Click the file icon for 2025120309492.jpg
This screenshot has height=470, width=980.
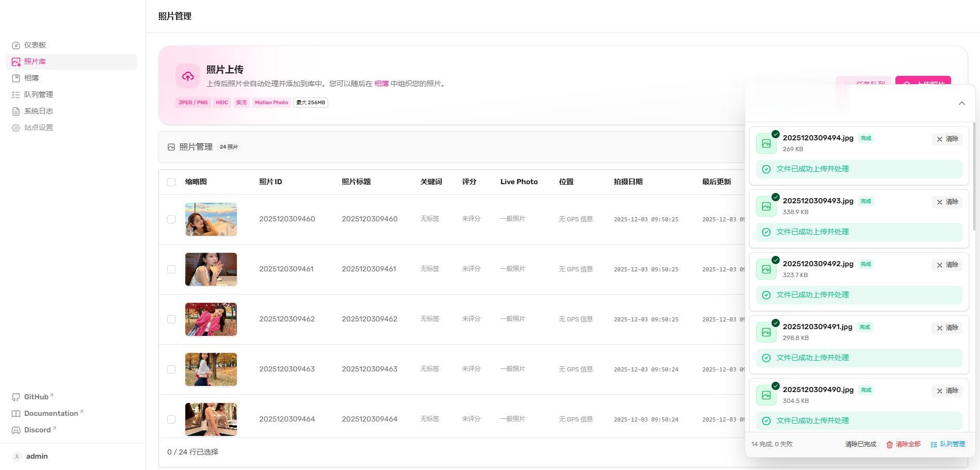[766, 269]
